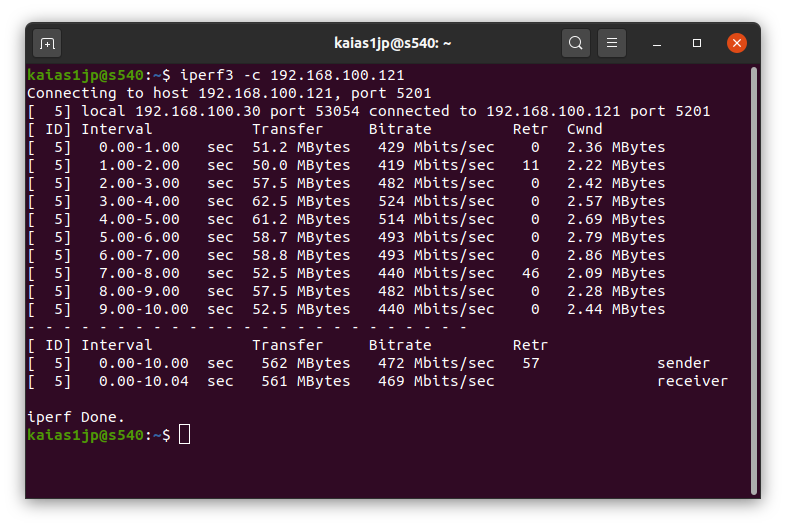Click the cursor at the bottom prompt

(184, 435)
